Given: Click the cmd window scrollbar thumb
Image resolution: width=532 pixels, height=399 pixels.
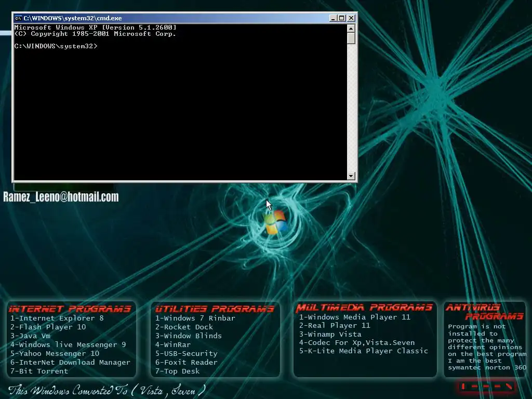Looking at the screenshot, I should (x=351, y=38).
